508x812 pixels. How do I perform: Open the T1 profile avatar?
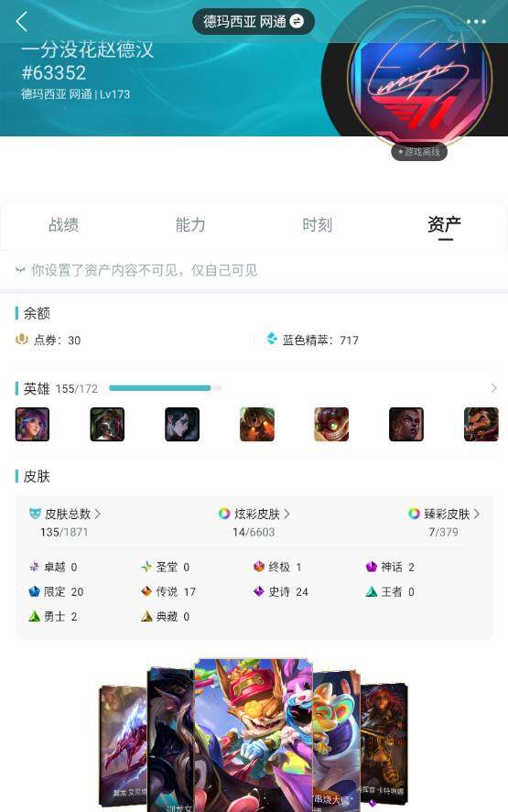pyautogui.click(x=419, y=81)
